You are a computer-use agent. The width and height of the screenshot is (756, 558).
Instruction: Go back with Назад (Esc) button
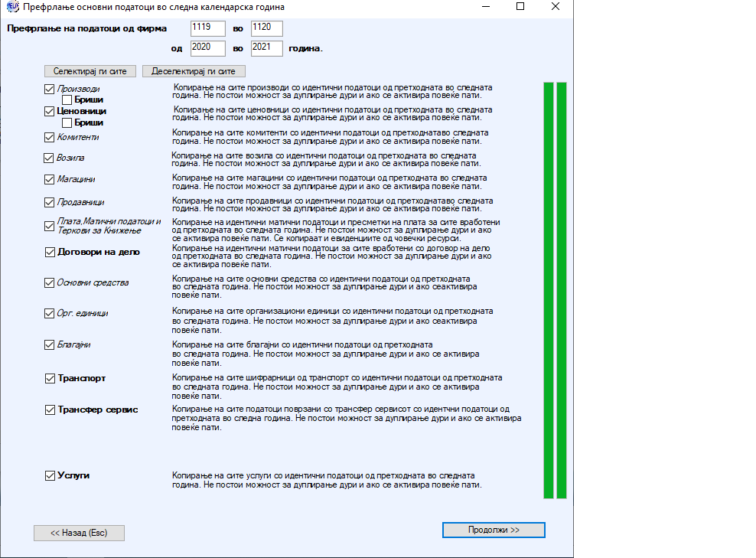click(79, 533)
